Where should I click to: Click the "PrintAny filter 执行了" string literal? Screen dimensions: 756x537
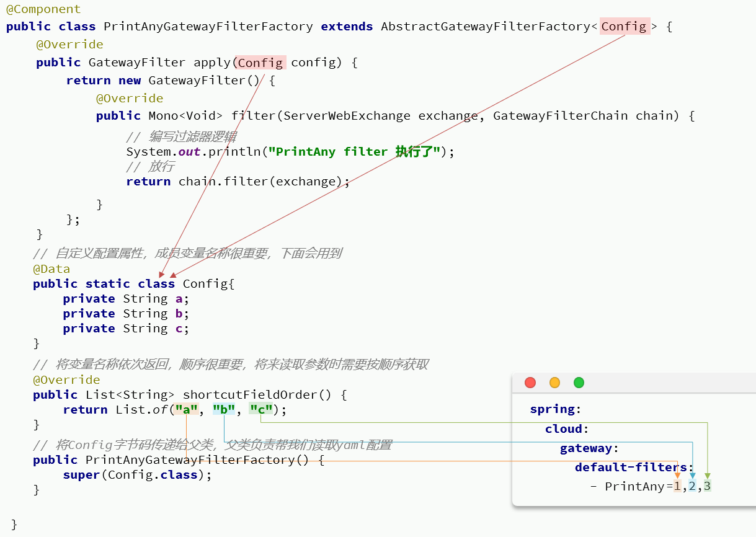354,152
